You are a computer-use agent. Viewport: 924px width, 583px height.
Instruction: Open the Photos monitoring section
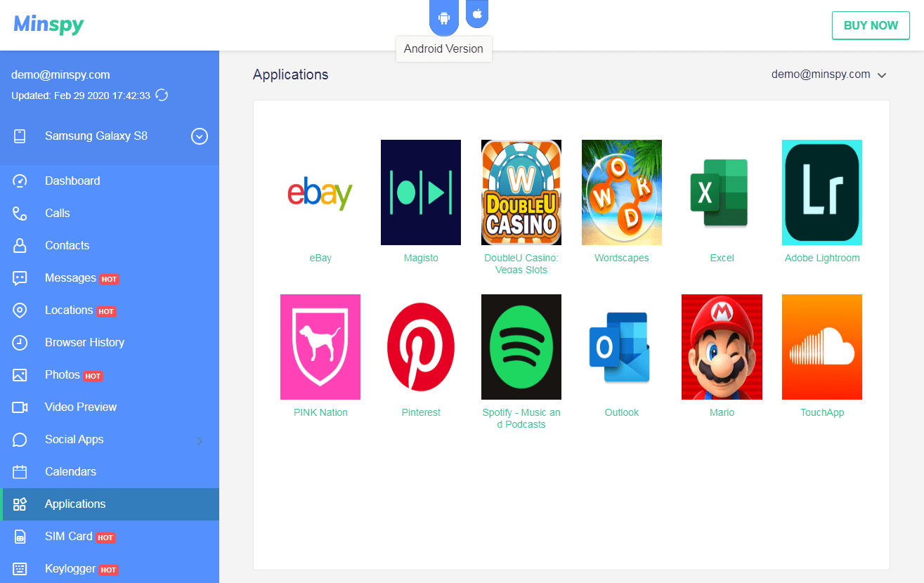tap(62, 374)
